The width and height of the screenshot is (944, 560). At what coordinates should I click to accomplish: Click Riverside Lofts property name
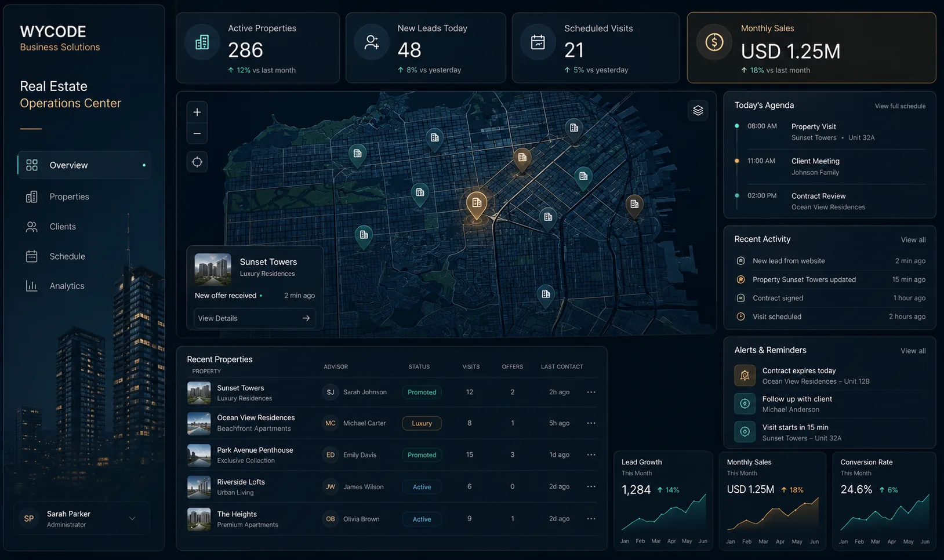241,482
